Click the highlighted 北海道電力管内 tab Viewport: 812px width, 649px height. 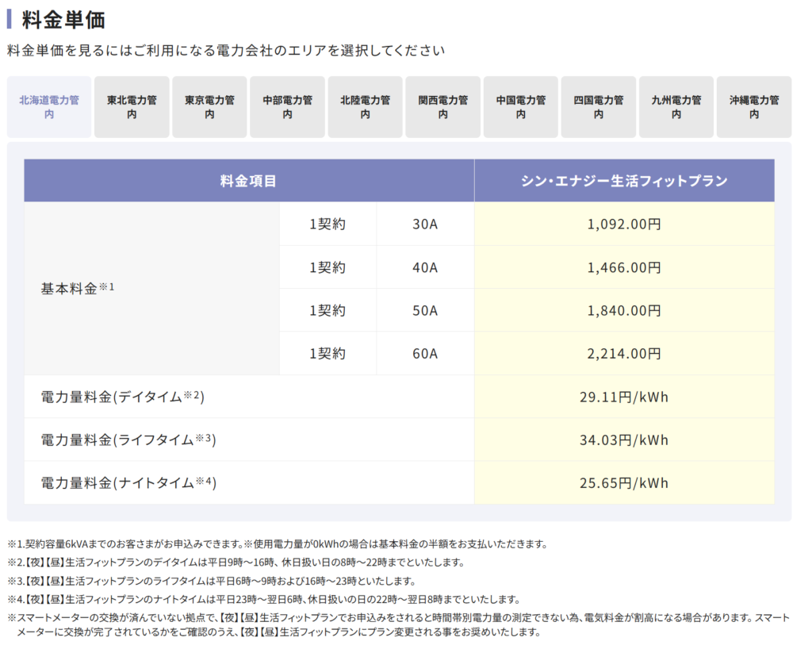(49, 106)
